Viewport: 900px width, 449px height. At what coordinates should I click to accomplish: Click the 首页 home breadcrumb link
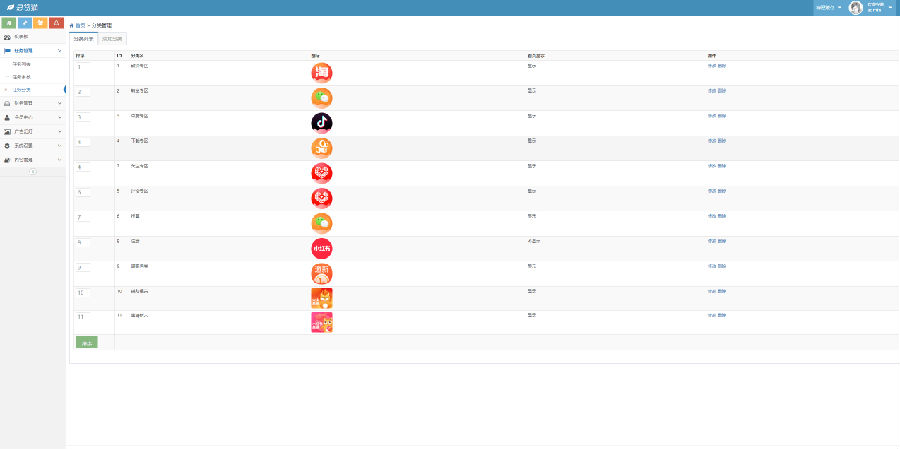(78, 26)
